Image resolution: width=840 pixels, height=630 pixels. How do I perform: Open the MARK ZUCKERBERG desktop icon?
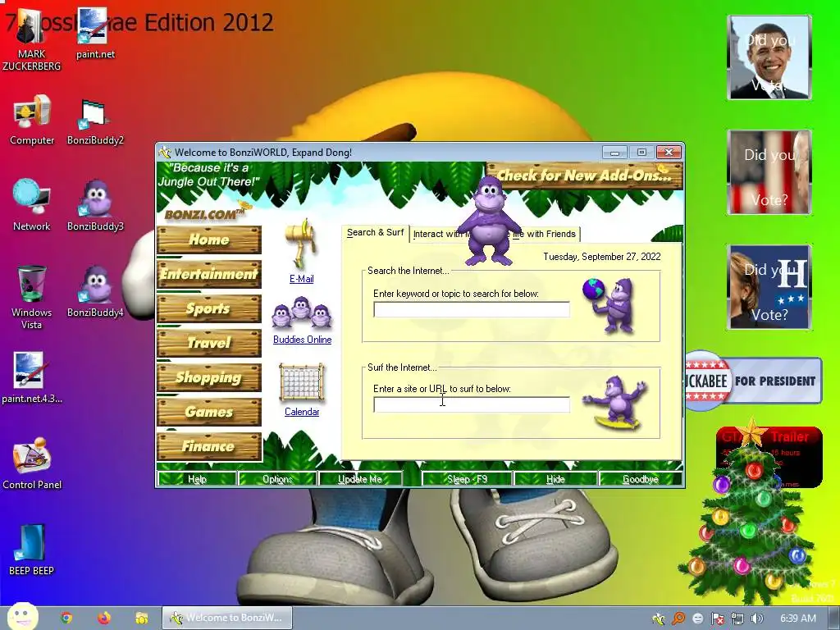click(31, 40)
